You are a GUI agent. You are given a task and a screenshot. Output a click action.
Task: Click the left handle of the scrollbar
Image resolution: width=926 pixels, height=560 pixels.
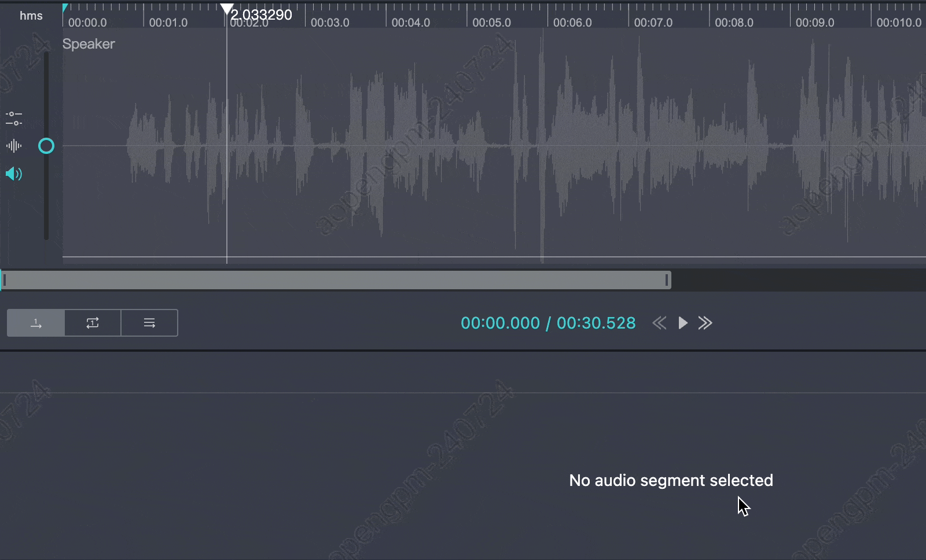[x=5, y=281]
